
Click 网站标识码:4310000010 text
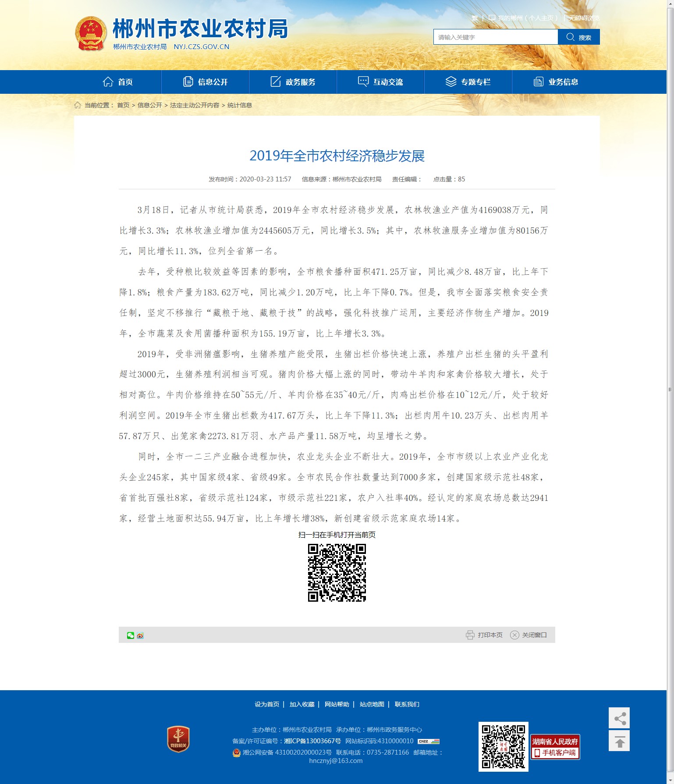380,741
